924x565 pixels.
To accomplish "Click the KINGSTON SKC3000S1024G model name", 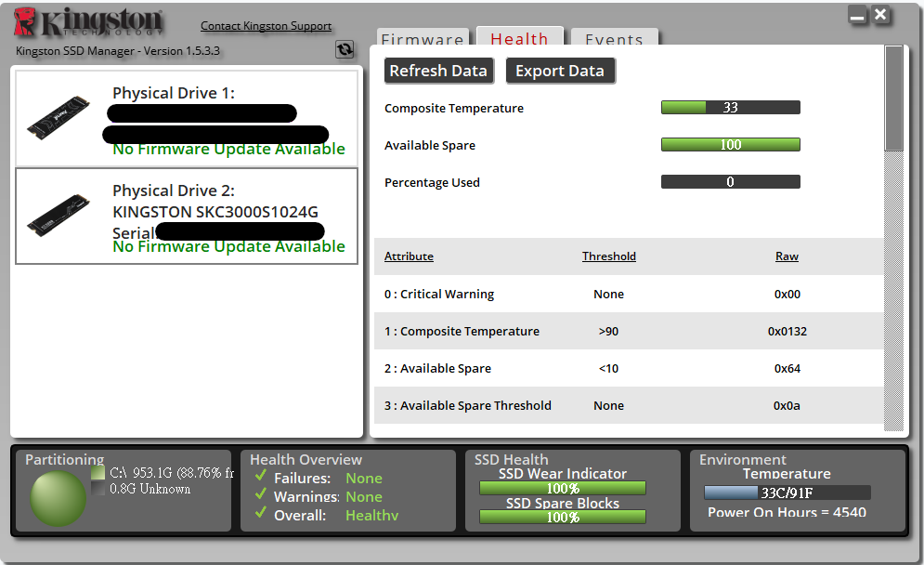I will point(215,212).
